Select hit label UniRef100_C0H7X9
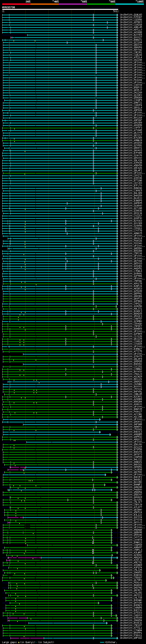The height and width of the screenshot is (644, 146). (131, 85)
